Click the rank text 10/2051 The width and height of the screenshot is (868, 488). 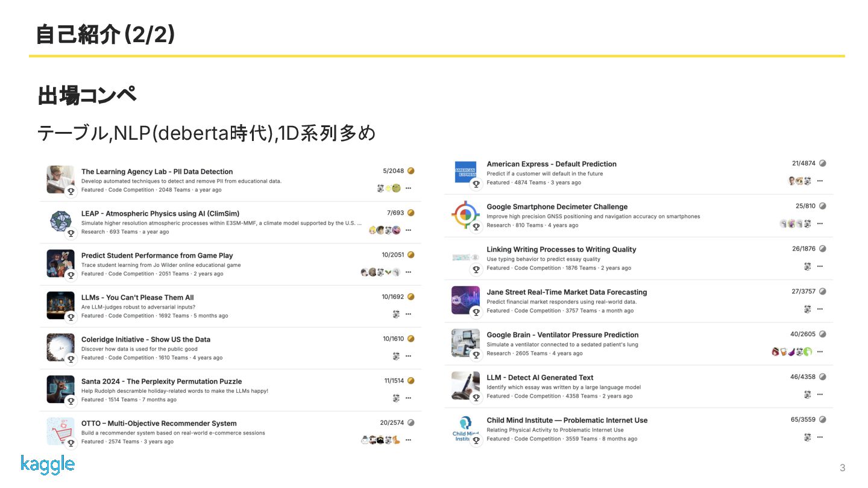[393, 255]
